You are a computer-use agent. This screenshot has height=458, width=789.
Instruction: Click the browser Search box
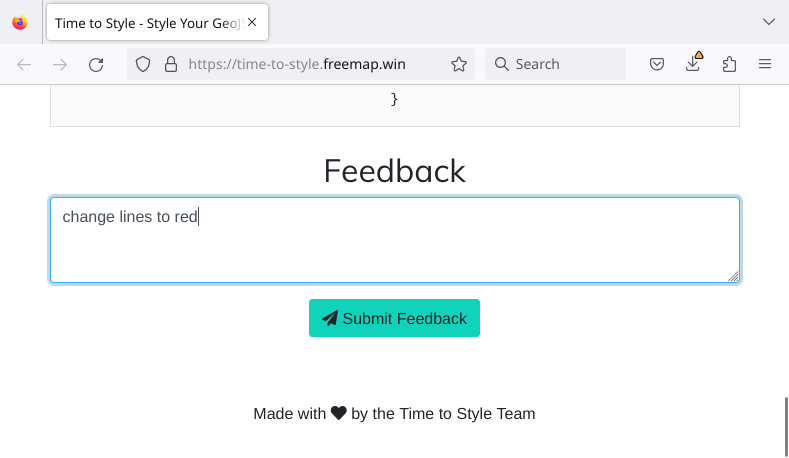556,64
